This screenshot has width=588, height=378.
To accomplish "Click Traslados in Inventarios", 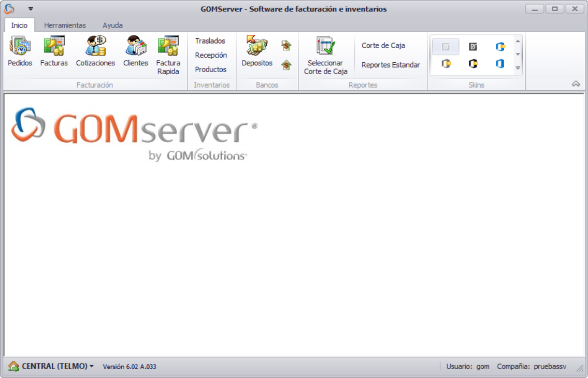I will click(209, 41).
